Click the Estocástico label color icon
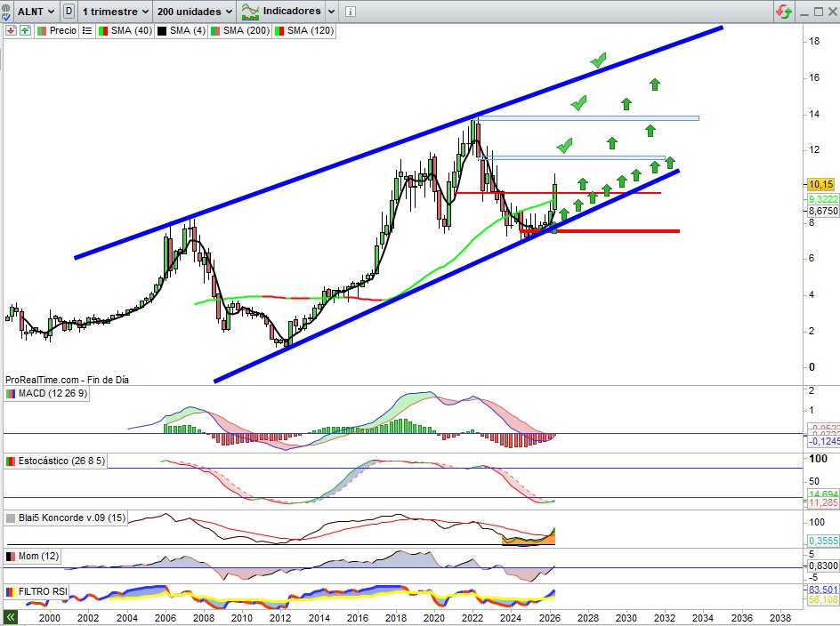Viewport: 840px width, 626px height. click(10, 461)
